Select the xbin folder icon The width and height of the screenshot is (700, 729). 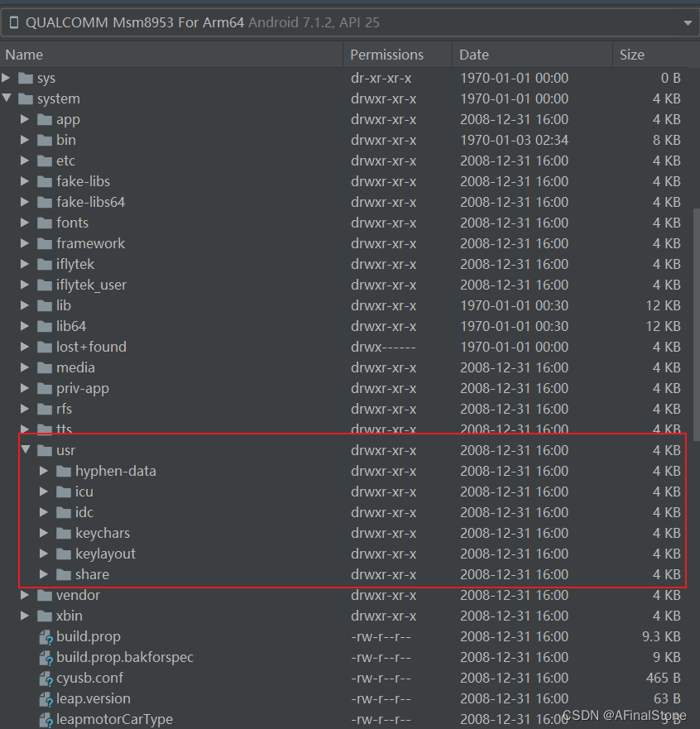pyautogui.click(x=45, y=616)
